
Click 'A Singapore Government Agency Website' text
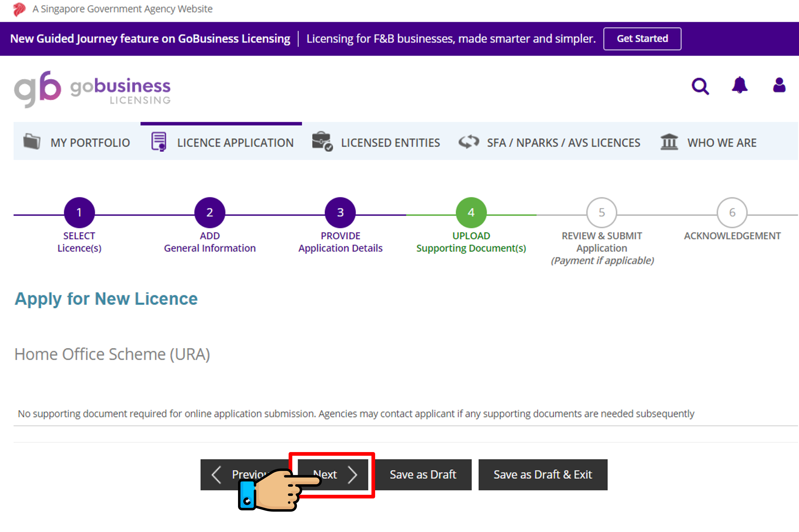click(122, 9)
